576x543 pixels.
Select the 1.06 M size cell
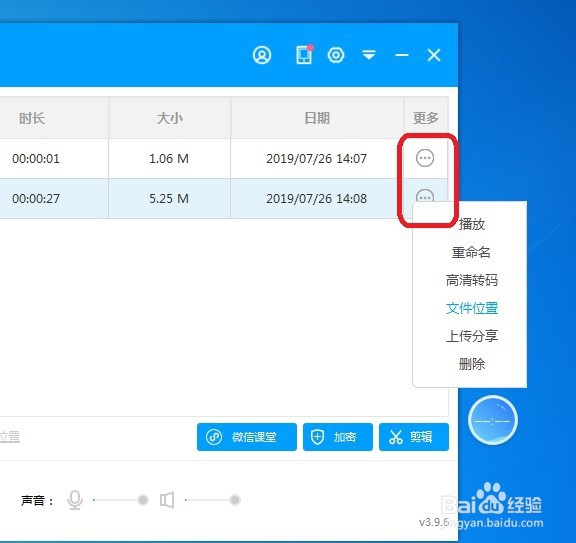(169, 158)
